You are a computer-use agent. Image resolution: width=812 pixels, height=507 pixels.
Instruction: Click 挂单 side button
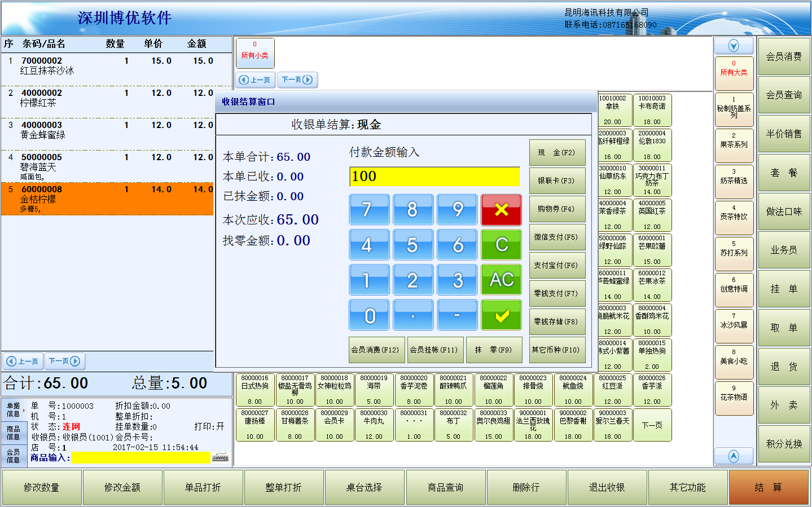(x=784, y=289)
